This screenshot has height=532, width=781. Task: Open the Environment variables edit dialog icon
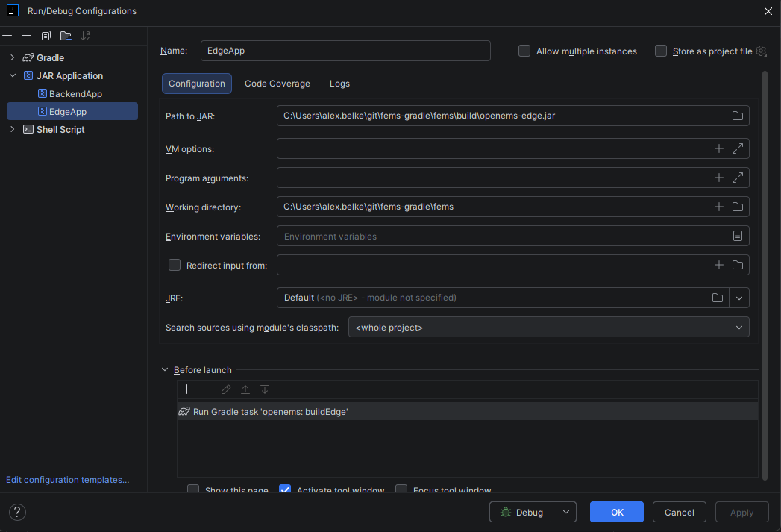(x=737, y=236)
